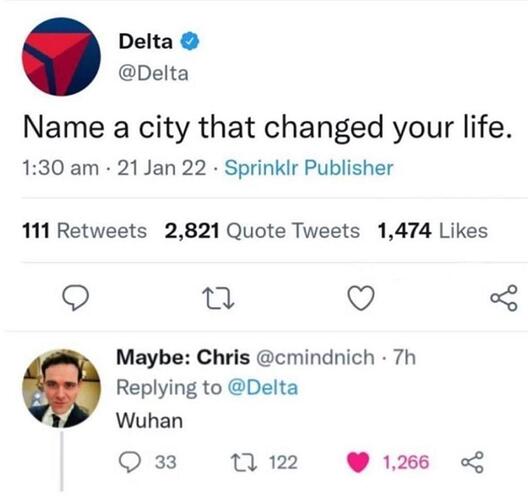Viewport: 528px width, 499px height.
Task: Like Delta's tweet with the heart icon
Action: click(361, 298)
